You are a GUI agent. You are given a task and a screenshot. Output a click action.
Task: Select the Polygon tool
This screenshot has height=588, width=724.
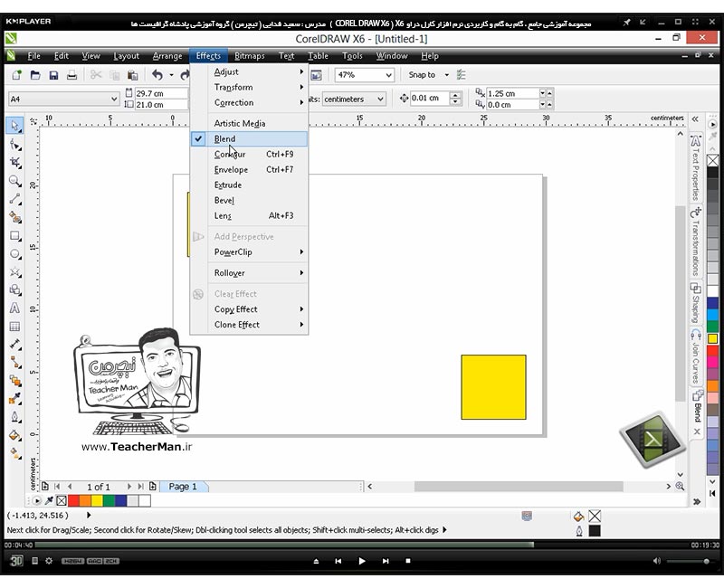point(14,272)
